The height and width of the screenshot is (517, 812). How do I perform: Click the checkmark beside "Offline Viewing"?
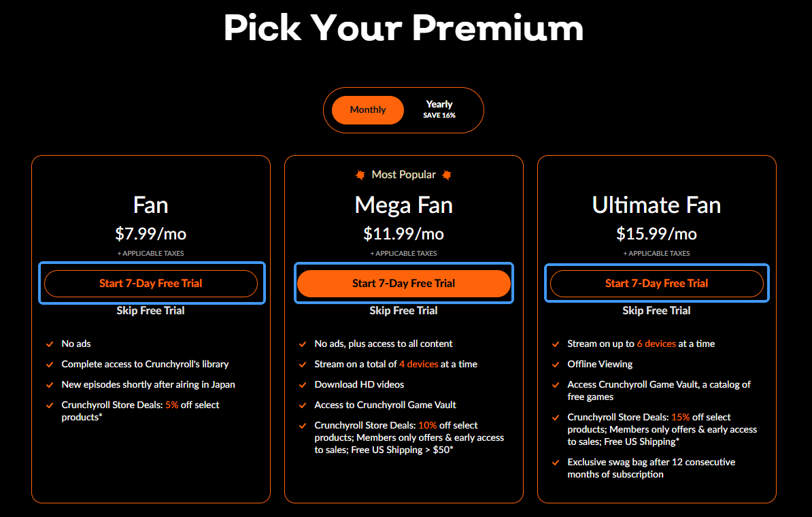555,364
